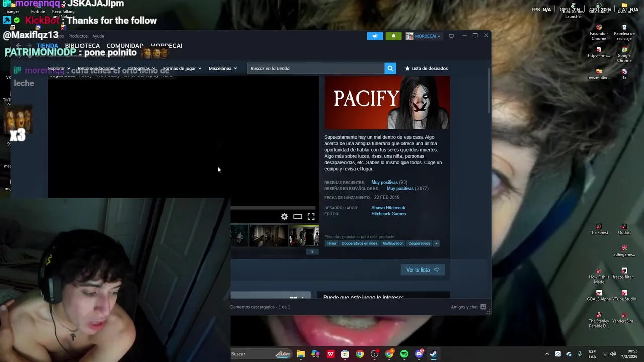Open GOALS Alpha desktop shortcut
The height and width of the screenshot is (362, 644).
tap(599, 296)
